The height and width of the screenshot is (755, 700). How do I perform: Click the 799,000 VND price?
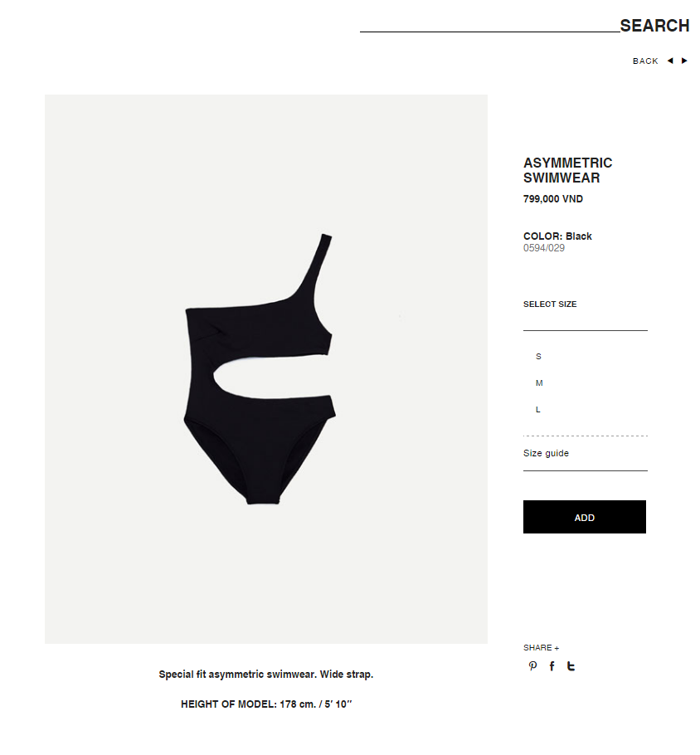[553, 199]
